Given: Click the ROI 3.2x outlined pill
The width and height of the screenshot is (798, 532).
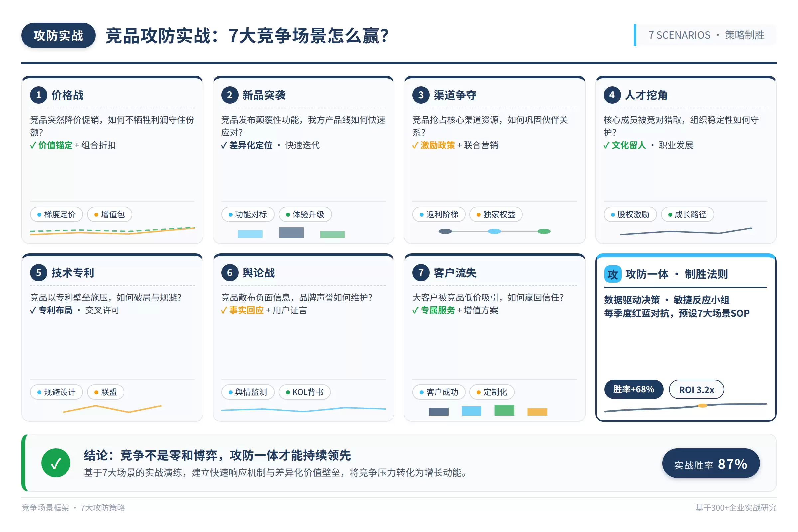Looking at the screenshot, I should [696, 389].
